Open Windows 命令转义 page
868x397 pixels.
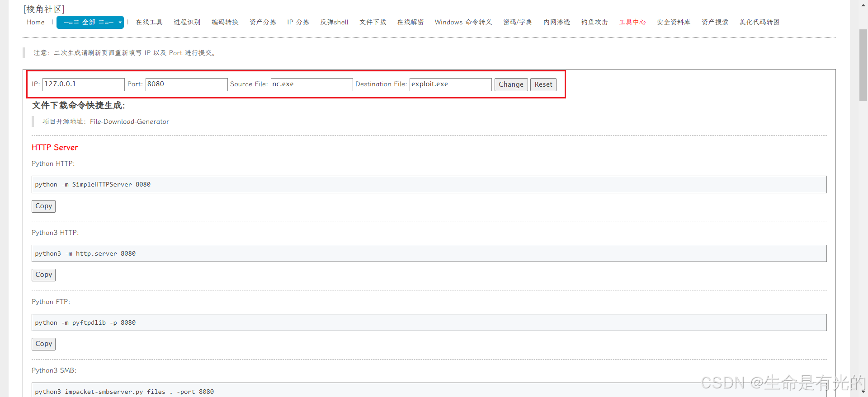click(463, 22)
